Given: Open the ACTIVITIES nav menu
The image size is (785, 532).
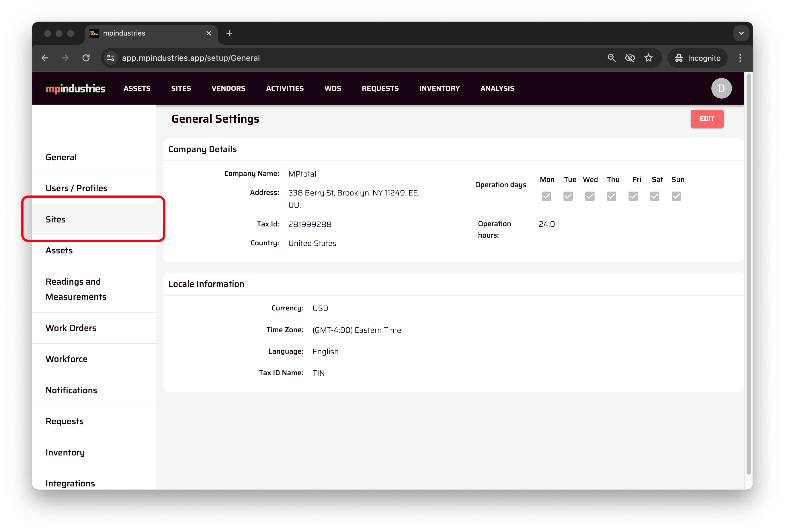Looking at the screenshot, I should [x=285, y=89].
